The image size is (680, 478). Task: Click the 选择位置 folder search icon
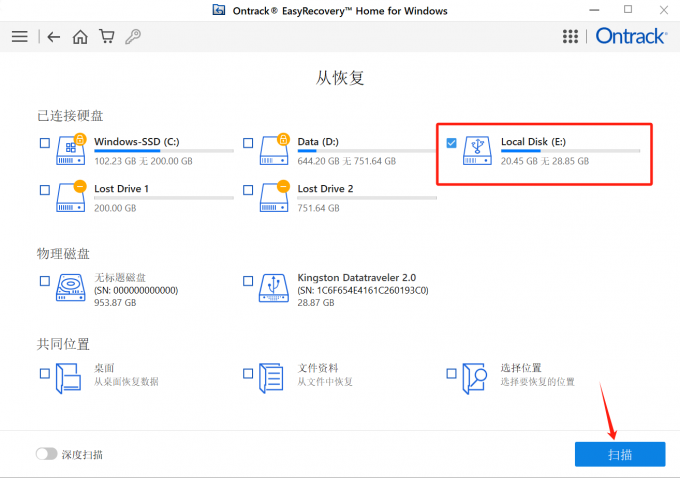click(474, 378)
